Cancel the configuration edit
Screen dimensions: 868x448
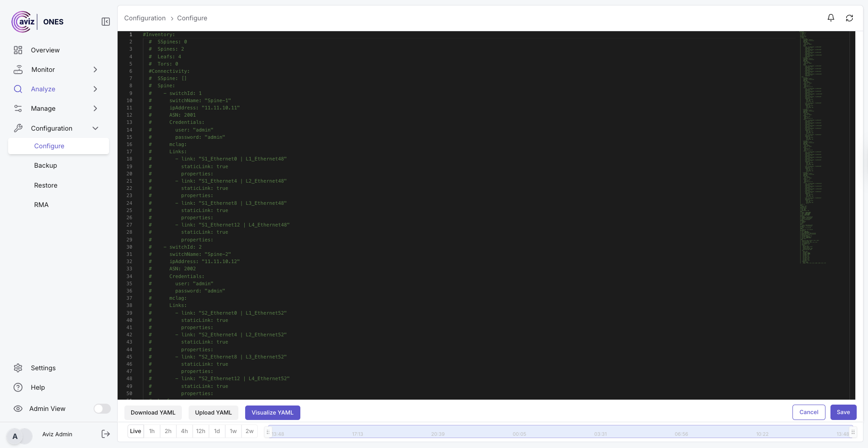pyautogui.click(x=809, y=412)
